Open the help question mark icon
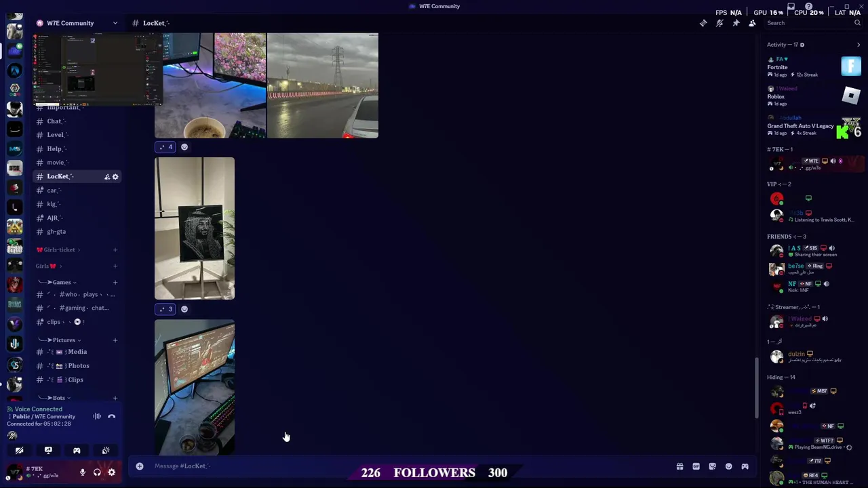This screenshot has height=488, width=868. pyautogui.click(x=808, y=7)
